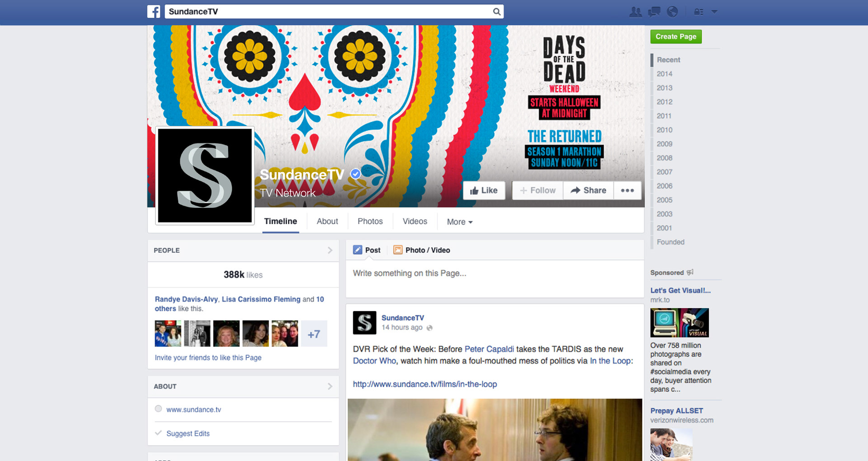
Task: Open the first friend photo under likes
Action: (168, 334)
